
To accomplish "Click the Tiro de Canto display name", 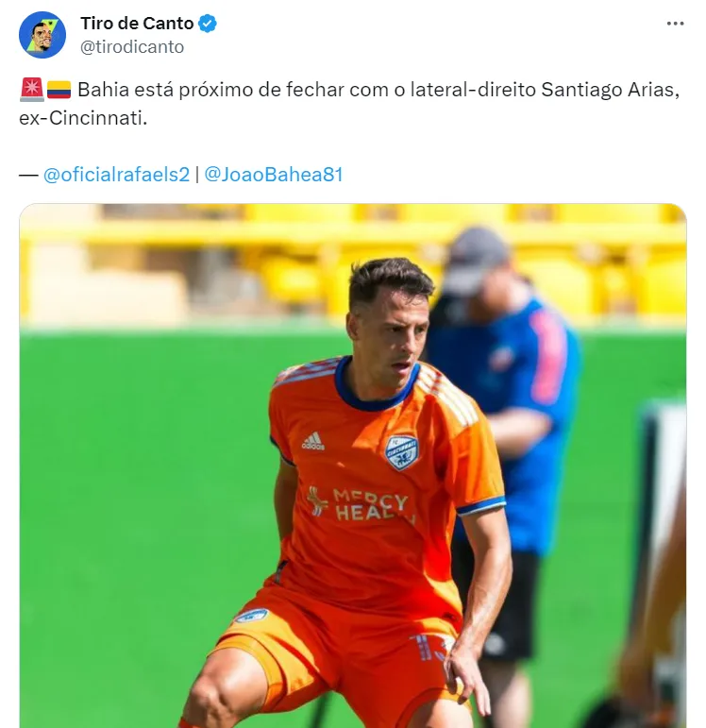I will coord(137,24).
